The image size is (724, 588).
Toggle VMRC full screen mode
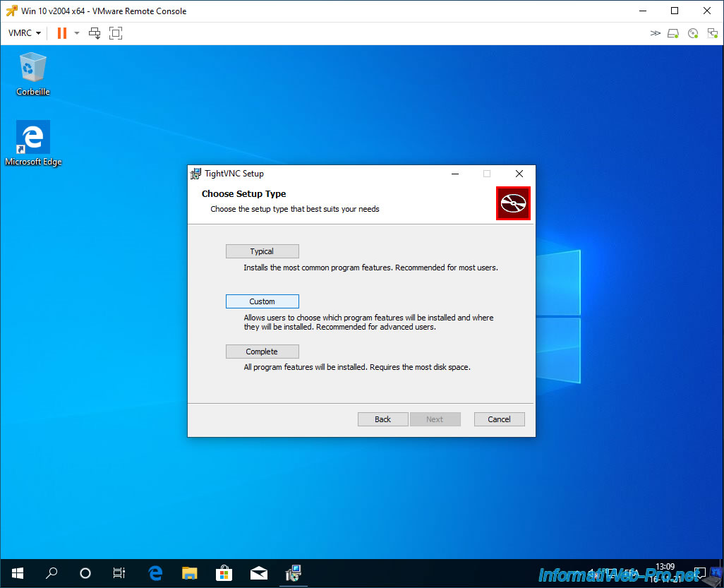(116, 33)
